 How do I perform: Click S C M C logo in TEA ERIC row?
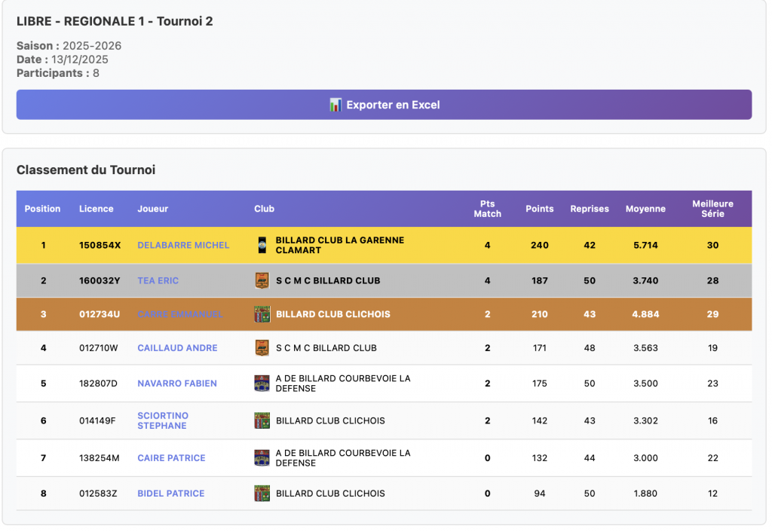coord(262,281)
